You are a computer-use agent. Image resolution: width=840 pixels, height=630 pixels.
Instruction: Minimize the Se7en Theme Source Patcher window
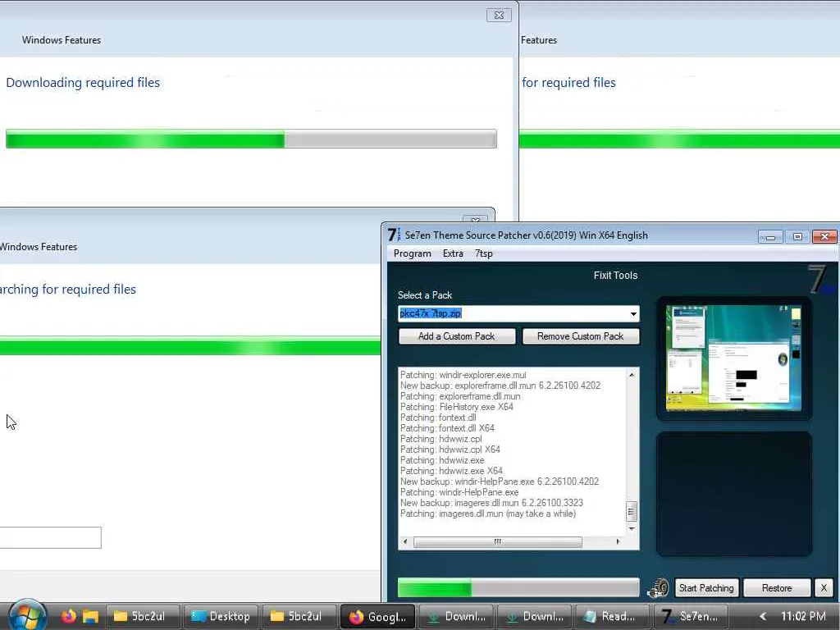tap(770, 236)
